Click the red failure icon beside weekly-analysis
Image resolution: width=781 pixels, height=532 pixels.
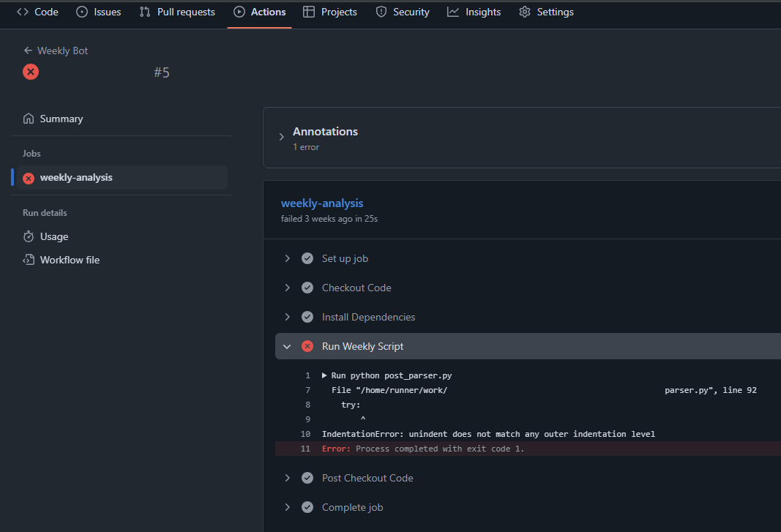coord(28,177)
